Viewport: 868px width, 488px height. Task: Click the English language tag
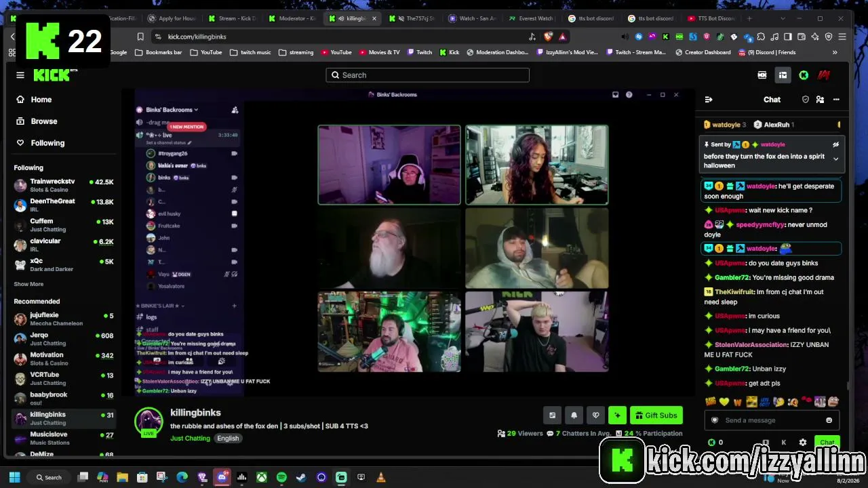tap(228, 439)
